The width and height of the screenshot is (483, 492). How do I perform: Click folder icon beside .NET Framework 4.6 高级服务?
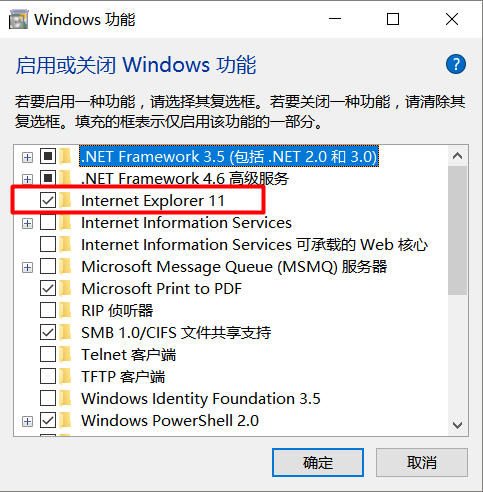coord(66,178)
